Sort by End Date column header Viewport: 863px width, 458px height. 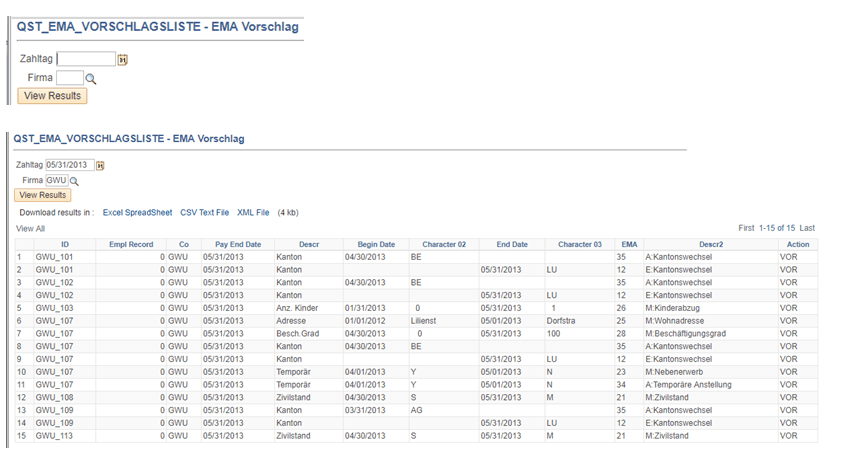(512, 244)
